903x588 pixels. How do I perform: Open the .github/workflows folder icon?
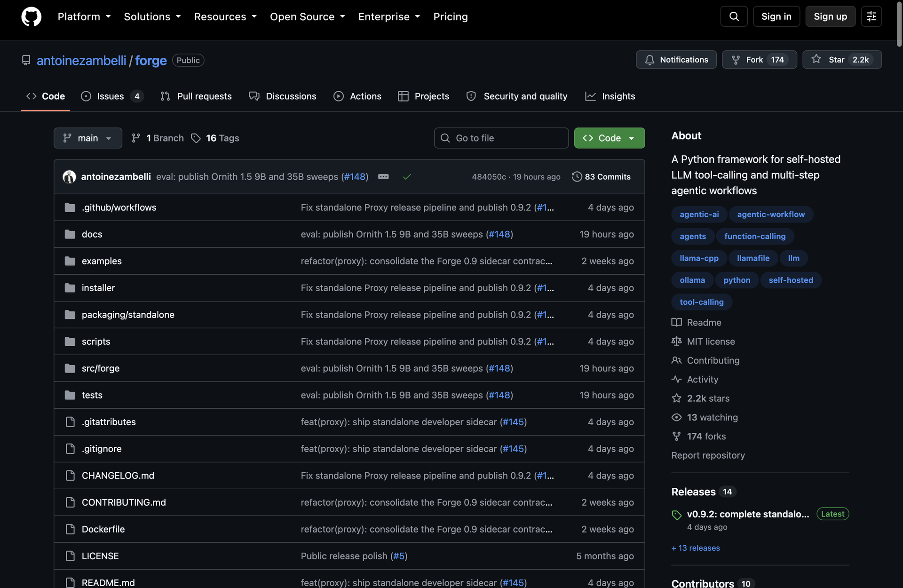tap(70, 207)
